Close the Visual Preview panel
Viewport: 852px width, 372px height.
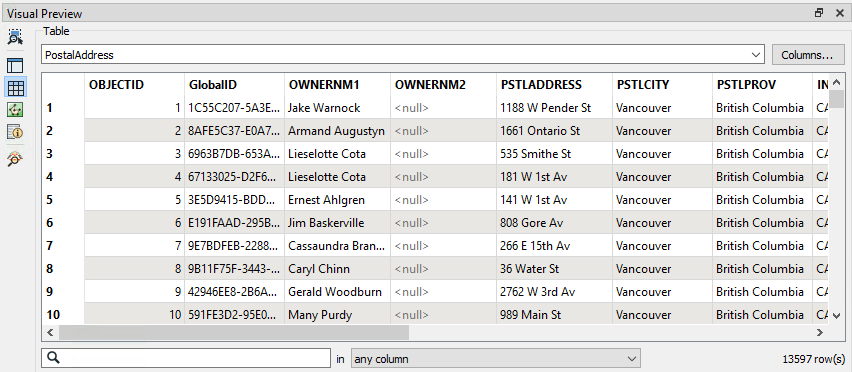pyautogui.click(x=839, y=14)
